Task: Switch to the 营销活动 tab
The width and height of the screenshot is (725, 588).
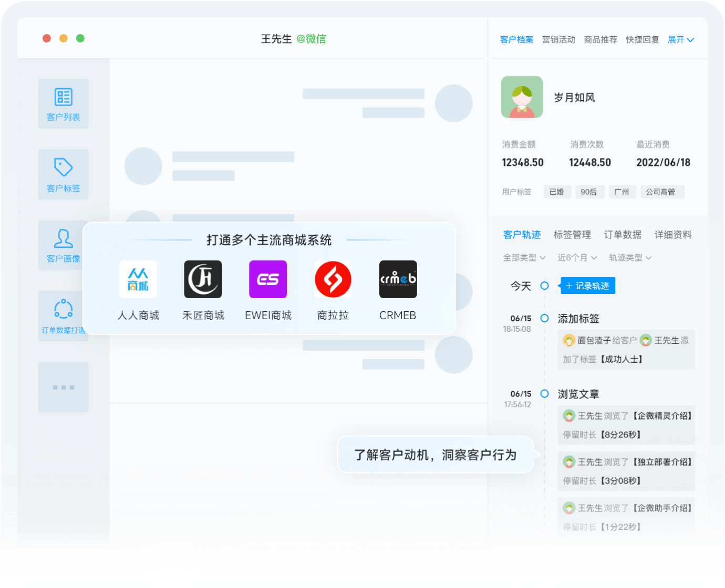Action: coord(558,39)
